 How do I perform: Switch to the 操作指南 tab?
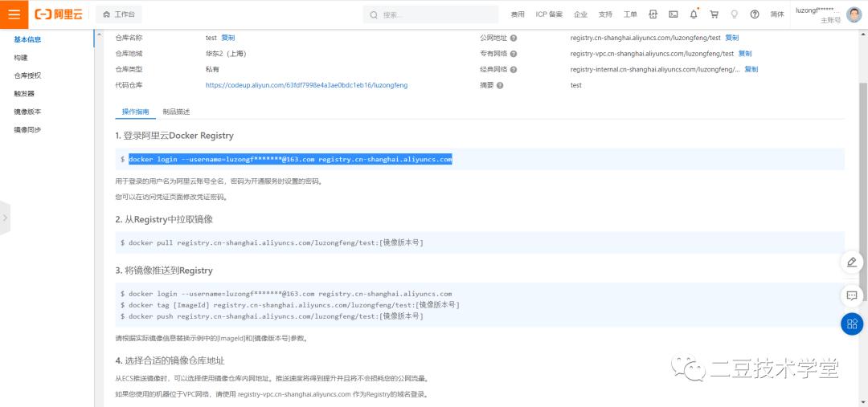click(136, 112)
